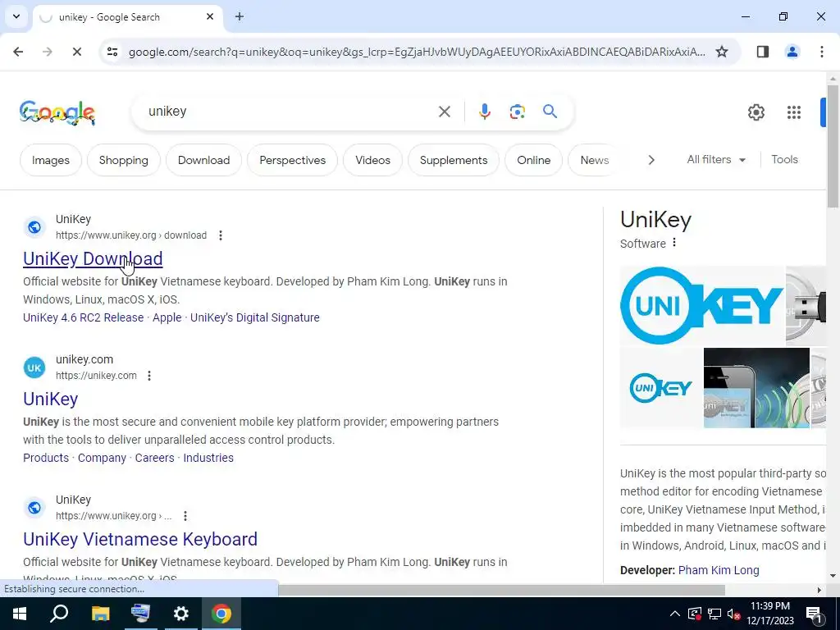Click the vertical page scrollbar
Viewport: 840px width, 630px height.
(833, 146)
